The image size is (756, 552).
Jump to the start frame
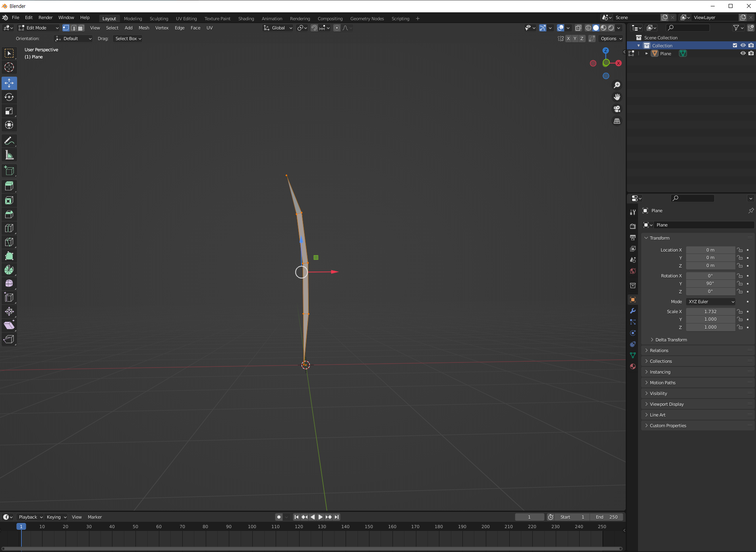[296, 517]
